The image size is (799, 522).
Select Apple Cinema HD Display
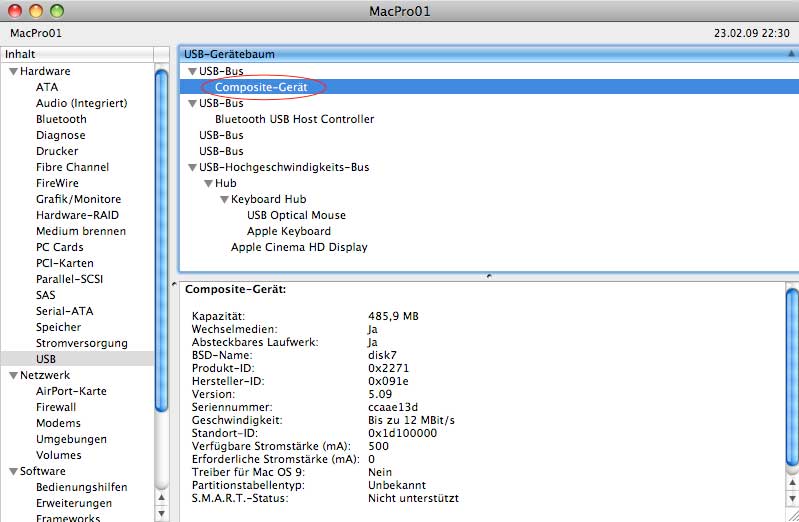(299, 247)
